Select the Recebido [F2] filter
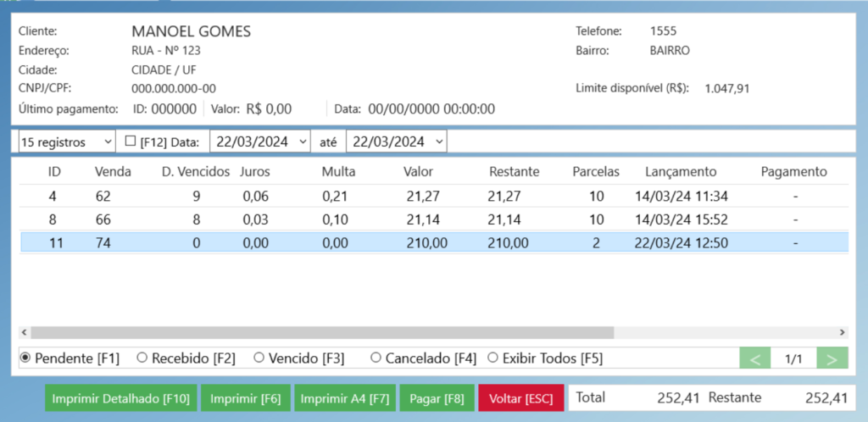The image size is (868, 422). tap(142, 358)
